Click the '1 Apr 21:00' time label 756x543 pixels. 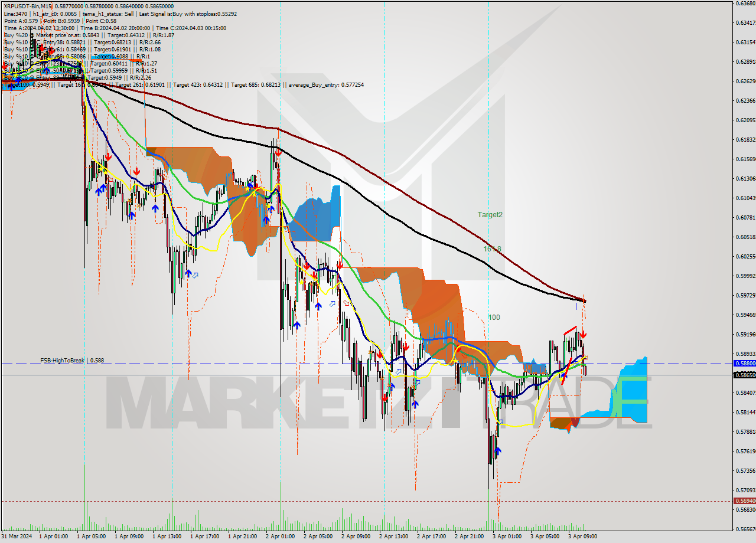[242, 537]
